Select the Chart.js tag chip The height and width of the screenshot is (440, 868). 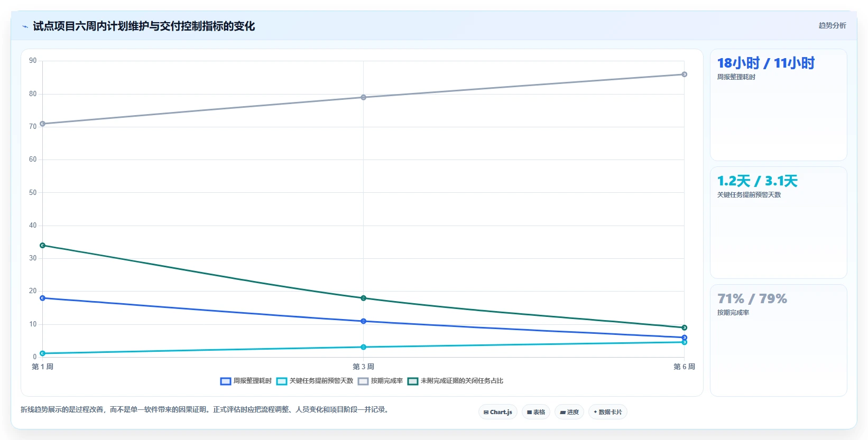(x=498, y=412)
